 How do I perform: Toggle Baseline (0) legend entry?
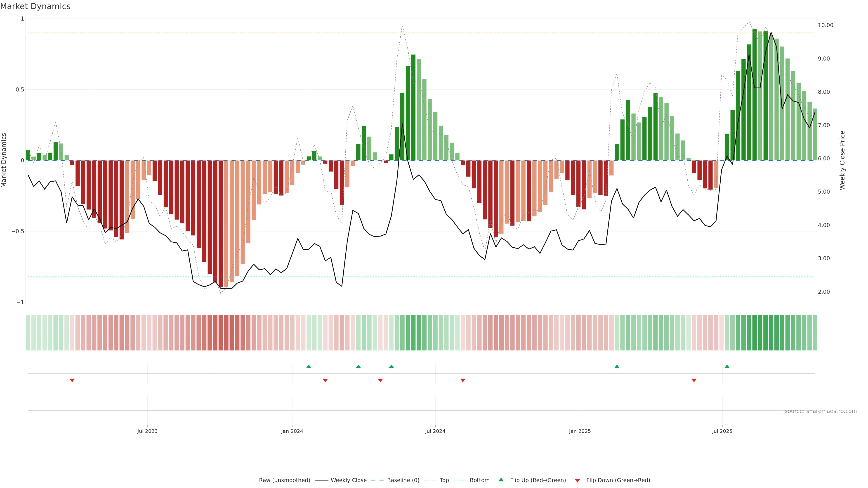click(403, 480)
